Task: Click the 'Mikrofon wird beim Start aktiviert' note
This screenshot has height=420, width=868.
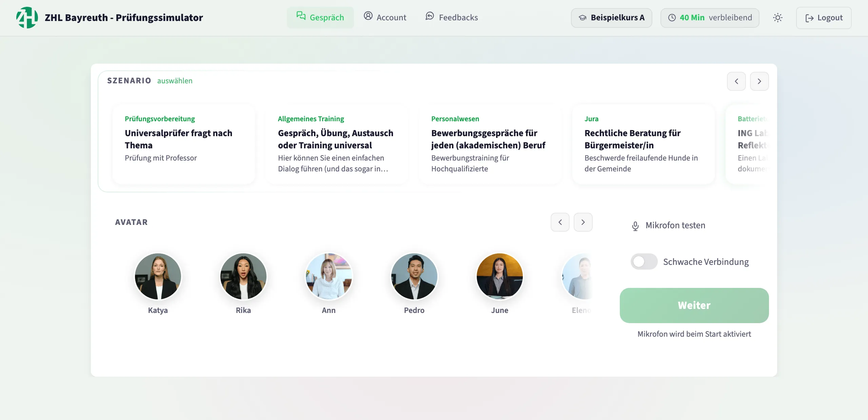Action: tap(694, 334)
